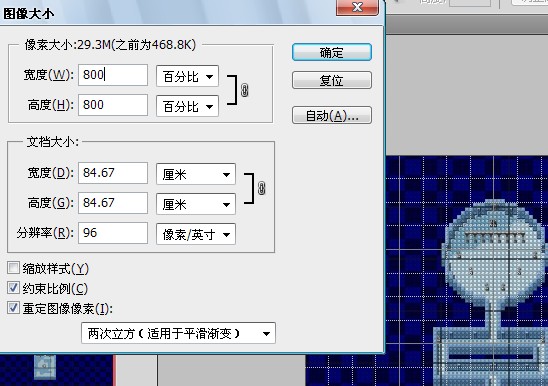548x386 pixels.
Task: Click the 像素大小:29.3M(之前为468.8K) label
Action: coord(110,45)
